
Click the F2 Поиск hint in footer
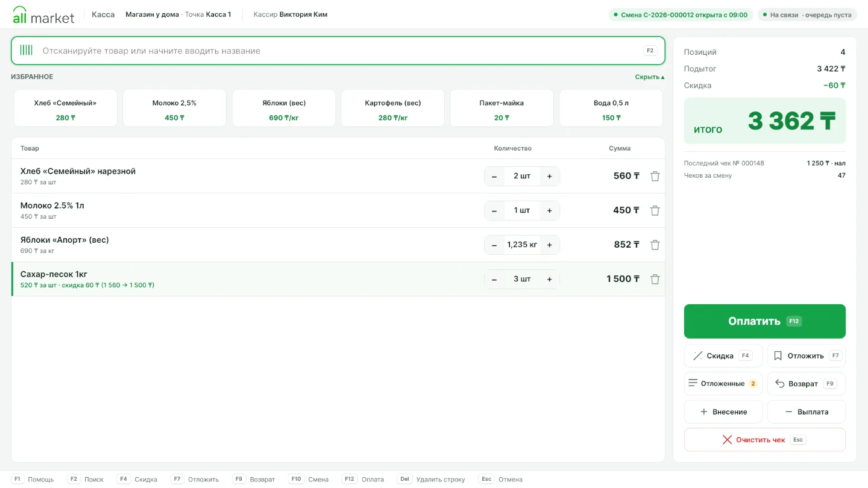coord(85,480)
